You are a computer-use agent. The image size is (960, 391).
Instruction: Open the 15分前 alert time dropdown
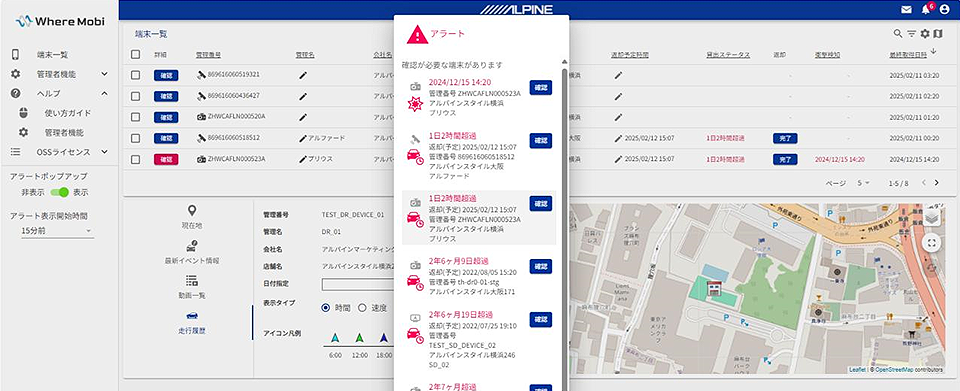58,231
